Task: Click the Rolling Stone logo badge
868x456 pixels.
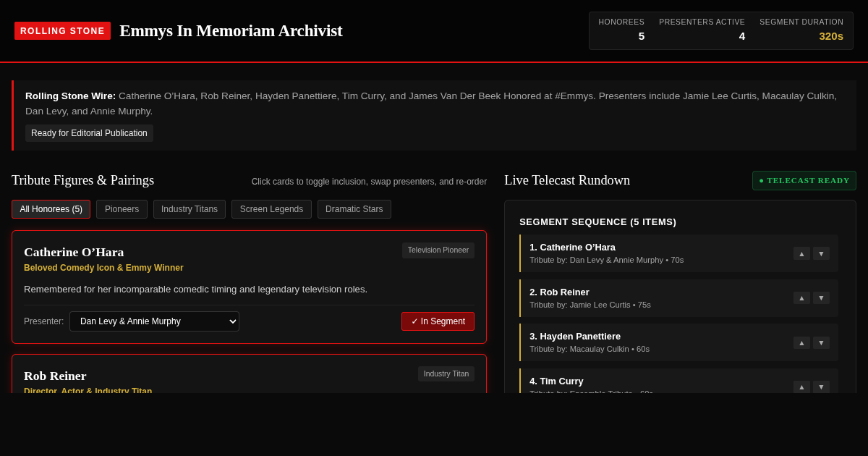Action: tap(62, 31)
